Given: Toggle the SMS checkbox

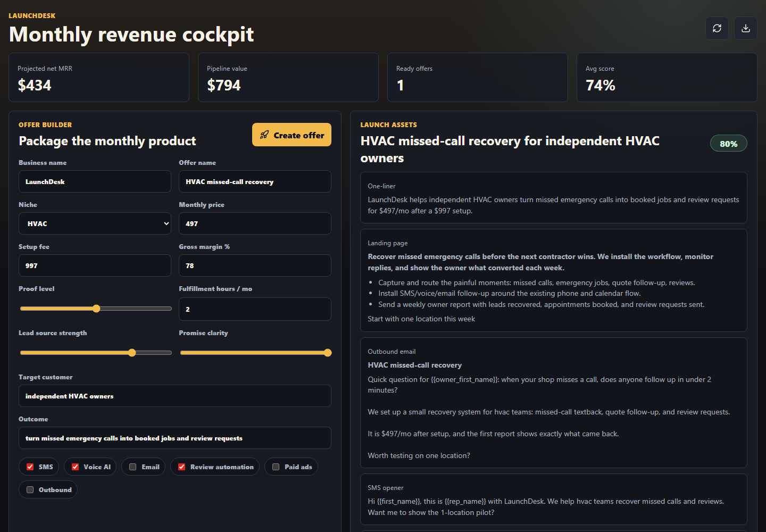Looking at the screenshot, I should coord(30,467).
